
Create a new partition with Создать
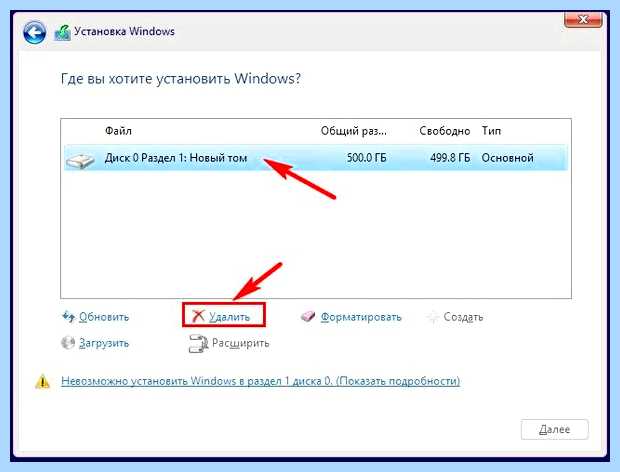click(463, 317)
